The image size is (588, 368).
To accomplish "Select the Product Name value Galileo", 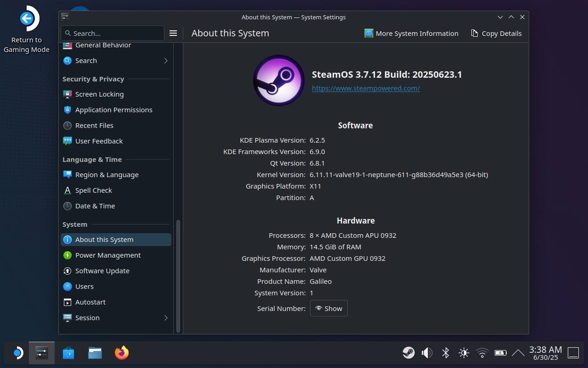I will pos(321,282).
